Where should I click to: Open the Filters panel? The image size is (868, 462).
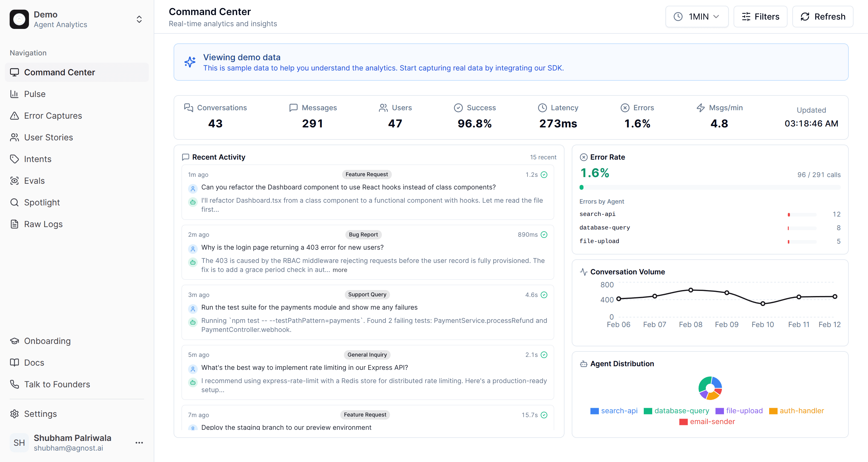tap(760, 16)
